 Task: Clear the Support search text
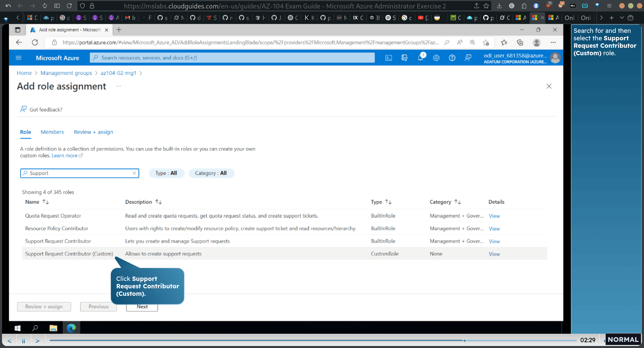coord(134,173)
